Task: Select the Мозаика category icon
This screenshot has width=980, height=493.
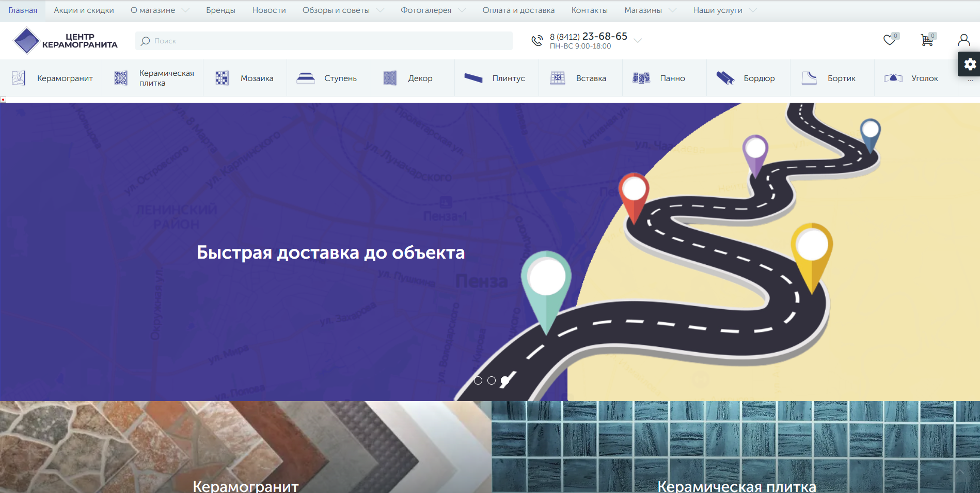Action: (x=222, y=78)
